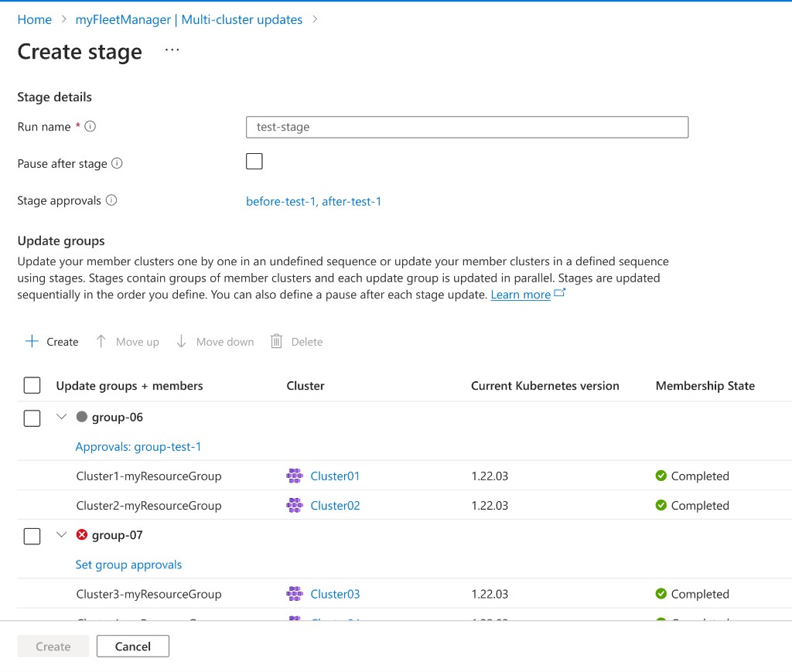Click the Cluster01 Kubernetes icon
Viewport: 792px width, 672px height.
(x=295, y=476)
